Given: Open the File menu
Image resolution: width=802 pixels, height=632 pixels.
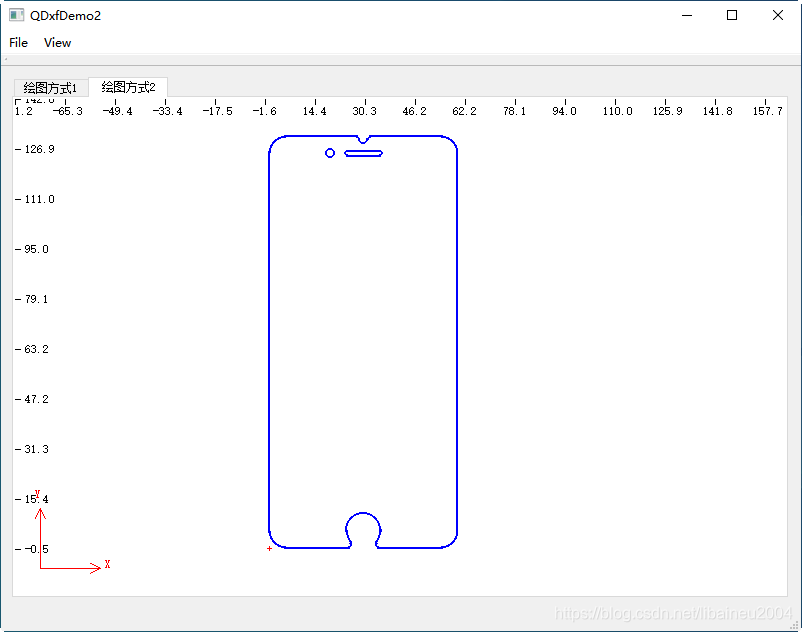Looking at the screenshot, I should tap(17, 42).
